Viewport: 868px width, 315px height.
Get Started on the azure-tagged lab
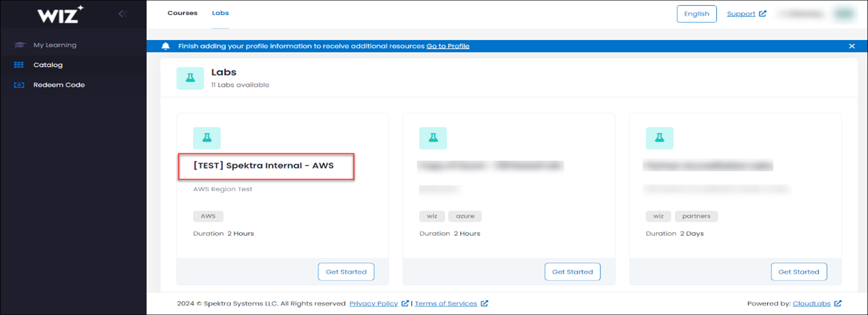coord(572,272)
